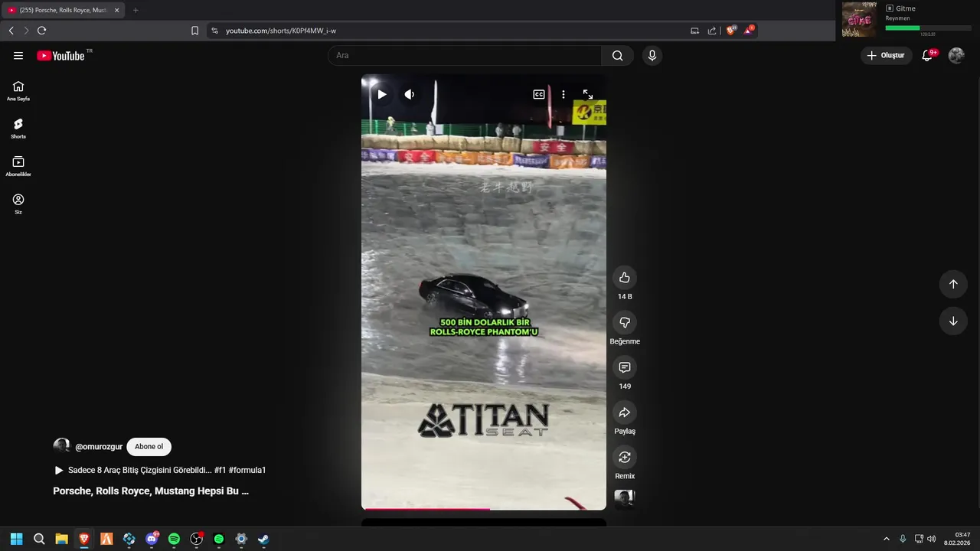Open YouTube notifications bell

[927, 55]
